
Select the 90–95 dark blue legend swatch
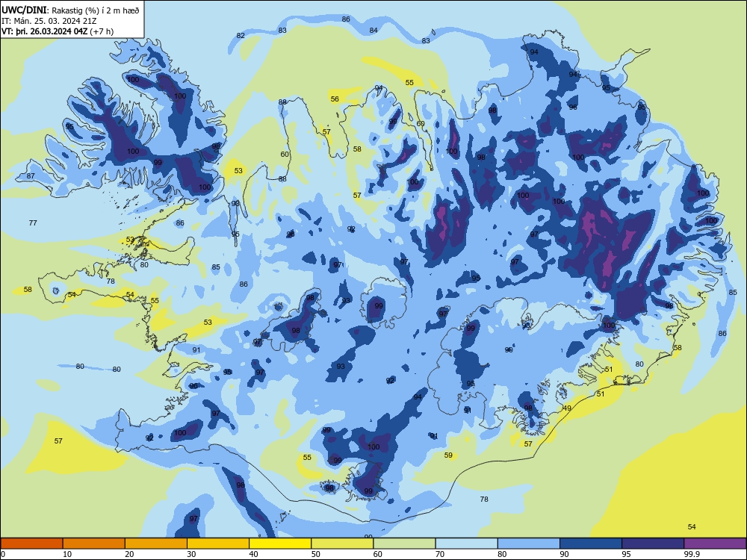click(591, 544)
